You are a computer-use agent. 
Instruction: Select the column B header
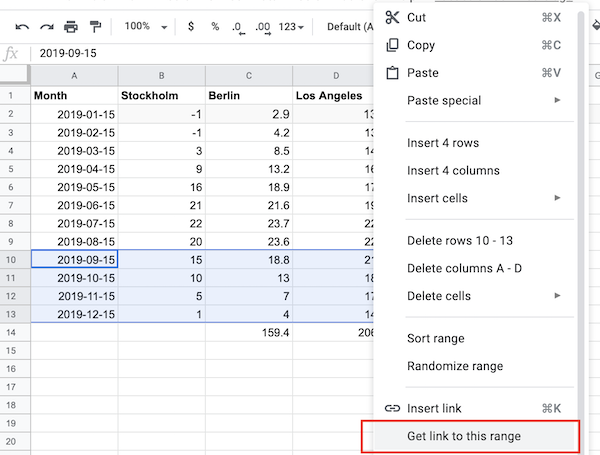161,75
